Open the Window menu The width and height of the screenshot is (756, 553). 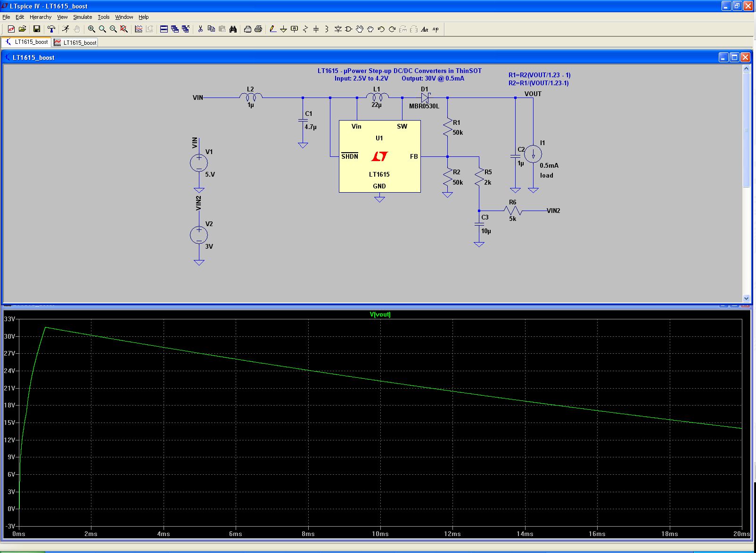tap(124, 17)
